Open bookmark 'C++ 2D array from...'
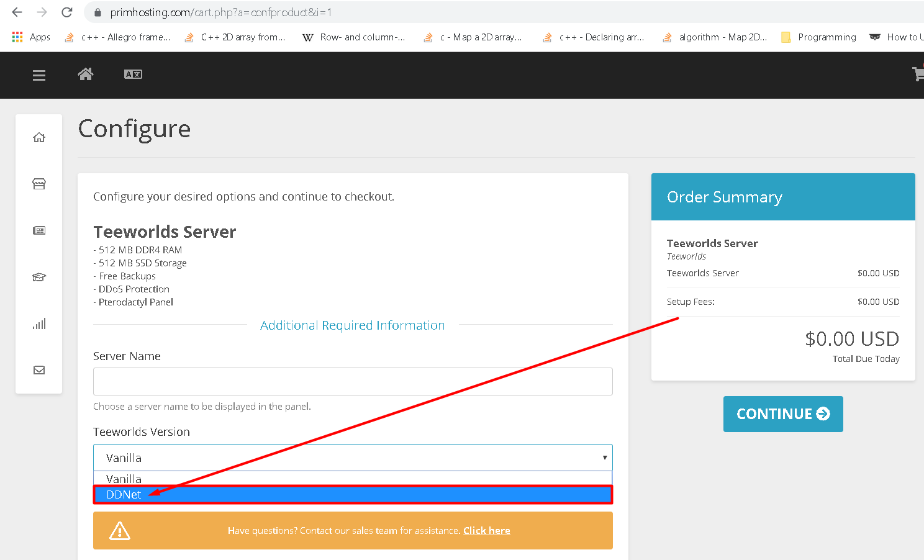Viewport: 924px width, 560px height. (235, 37)
